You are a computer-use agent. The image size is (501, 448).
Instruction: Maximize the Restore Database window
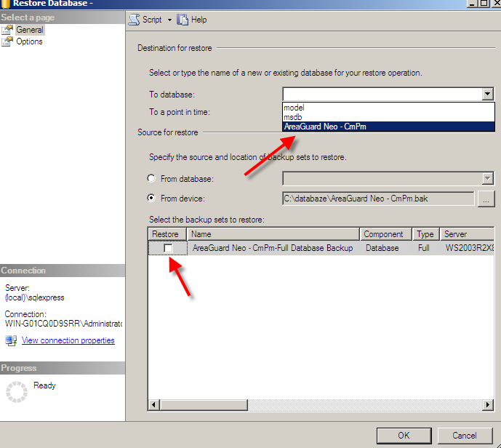[x=484, y=3]
